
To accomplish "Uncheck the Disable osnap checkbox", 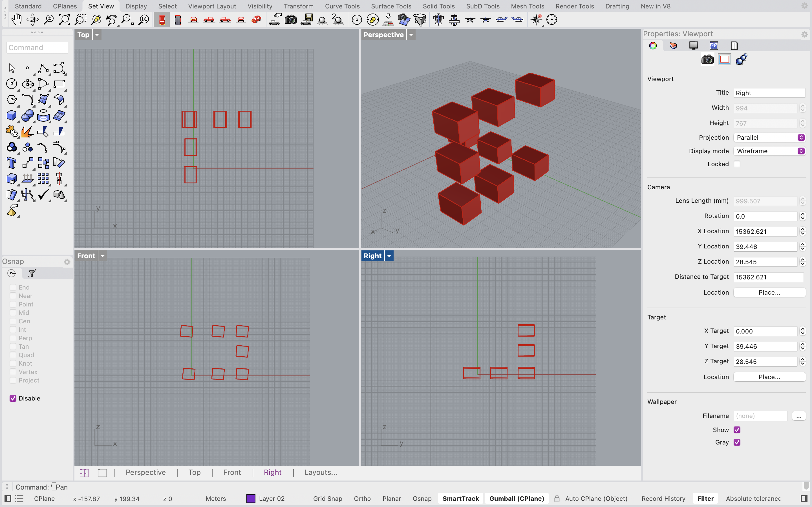I will pos(13,398).
